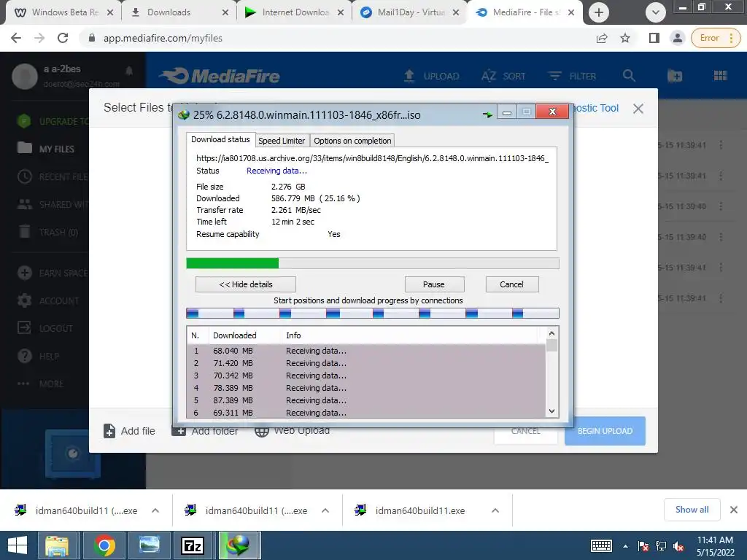747x560 pixels.
Task: Click the address bar URL
Action: (x=163, y=38)
